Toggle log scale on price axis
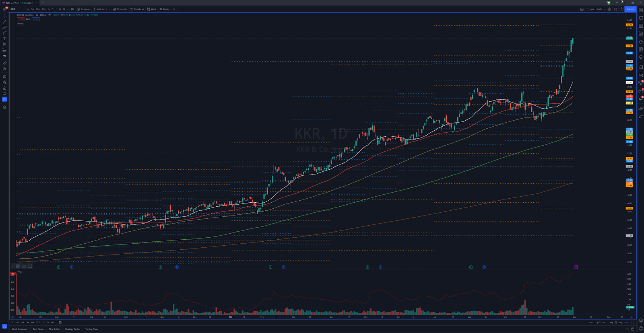 click(x=621, y=323)
